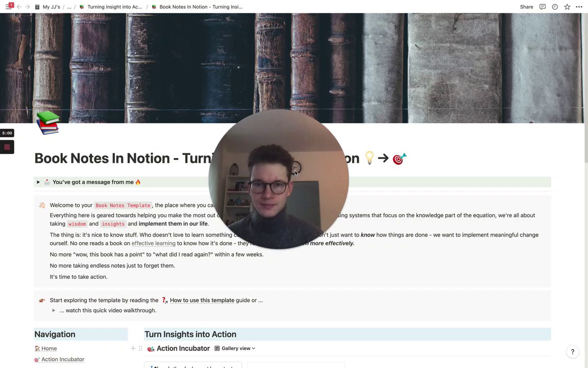Open the sidebar hamburger menu
Viewport: 588px width, 368px height.
coord(8,7)
